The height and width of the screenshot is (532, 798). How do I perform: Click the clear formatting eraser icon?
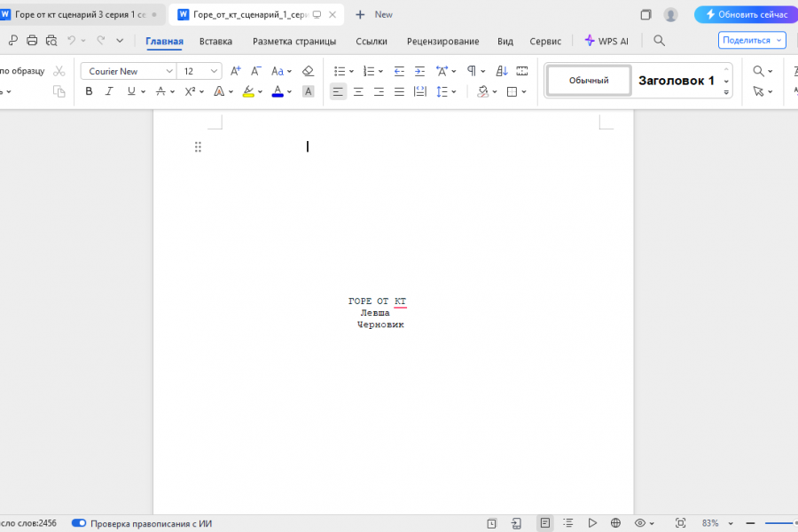(x=308, y=71)
